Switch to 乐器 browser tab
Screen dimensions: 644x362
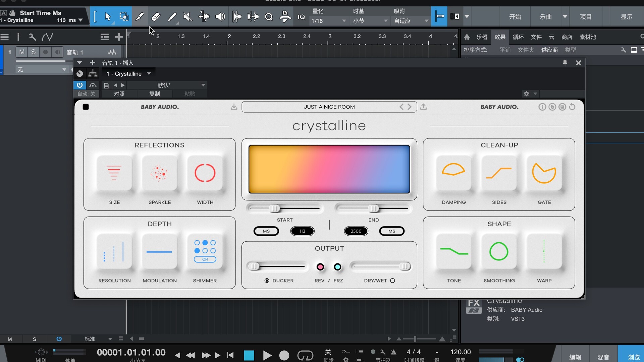482,37
